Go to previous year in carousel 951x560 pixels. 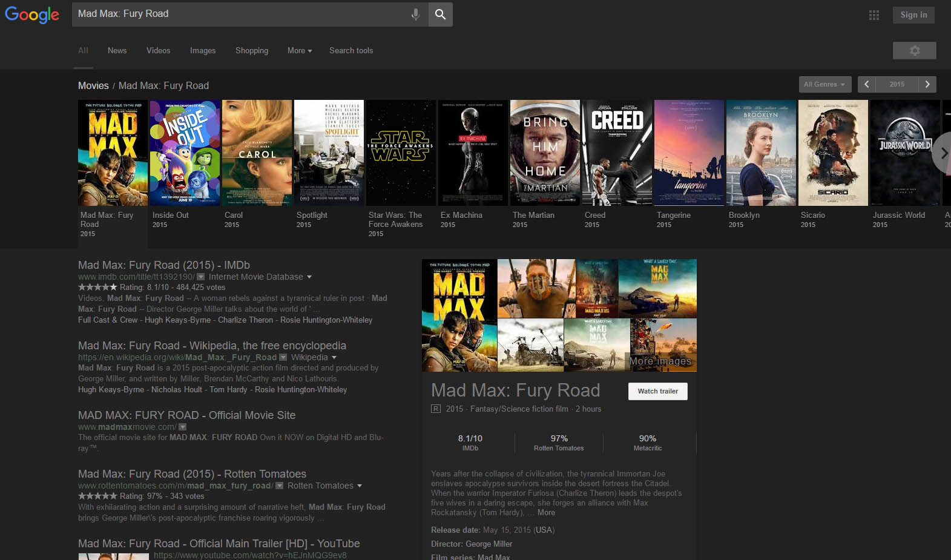867,84
